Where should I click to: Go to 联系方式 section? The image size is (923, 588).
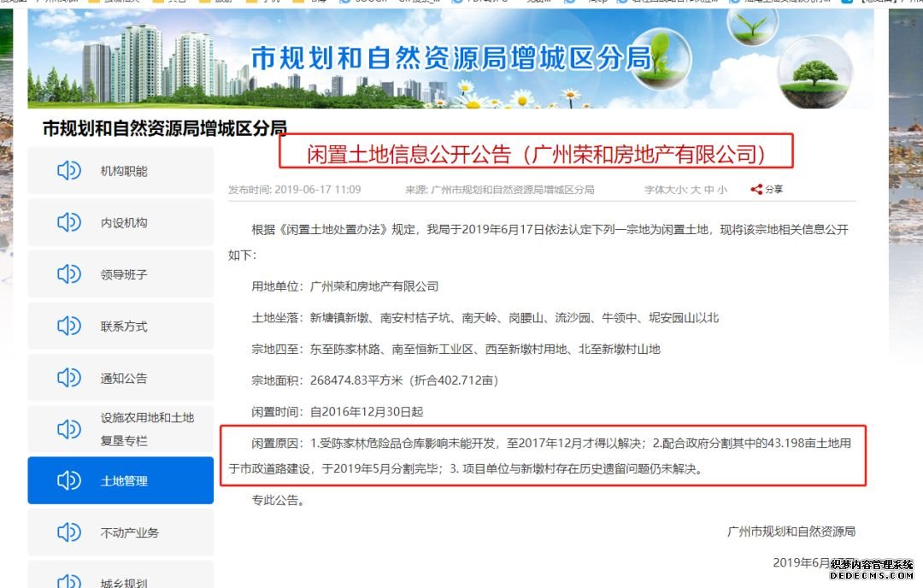point(121,326)
